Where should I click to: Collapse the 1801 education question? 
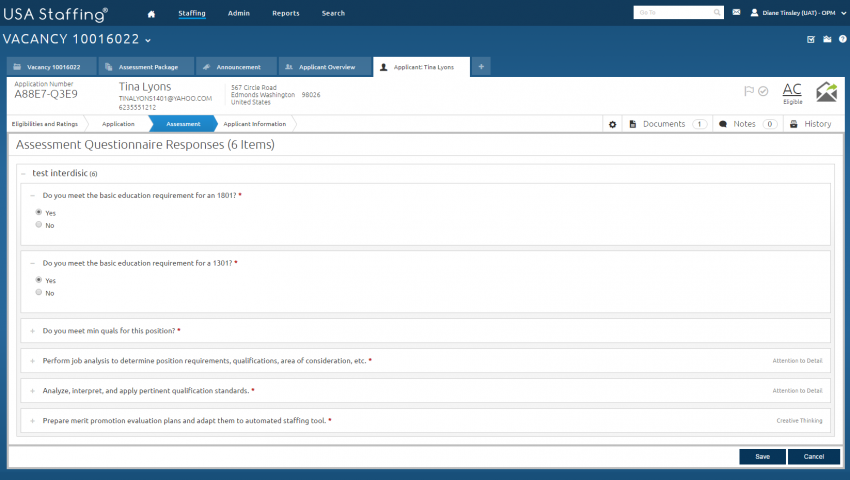point(33,195)
